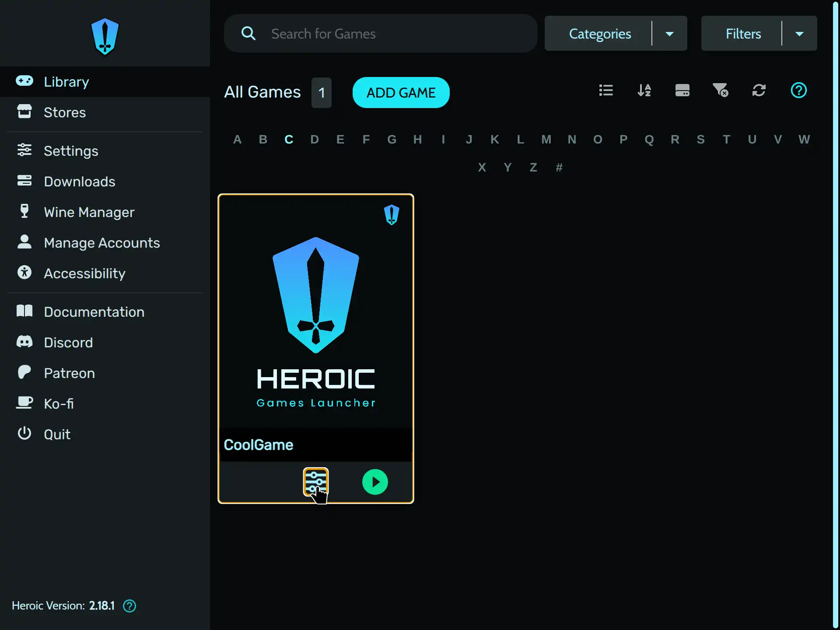Image resolution: width=840 pixels, height=630 pixels.
Task: Switch the library to list view
Action: (x=605, y=90)
